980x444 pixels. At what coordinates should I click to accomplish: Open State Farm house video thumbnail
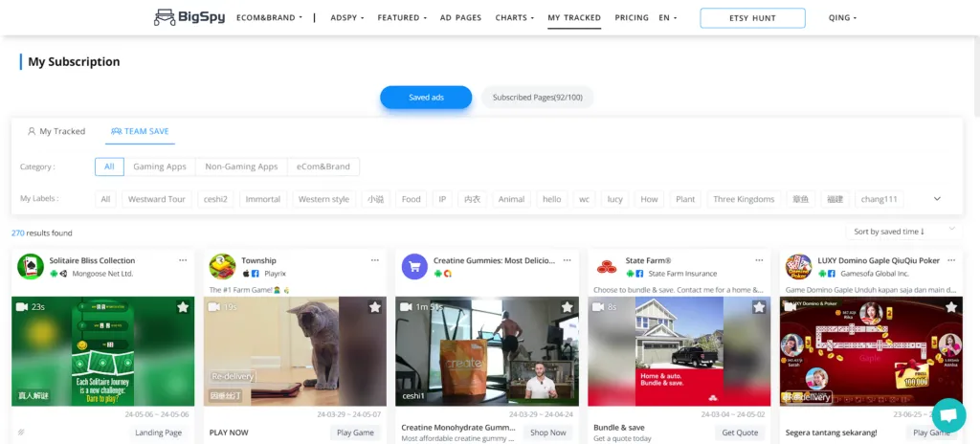click(679, 351)
